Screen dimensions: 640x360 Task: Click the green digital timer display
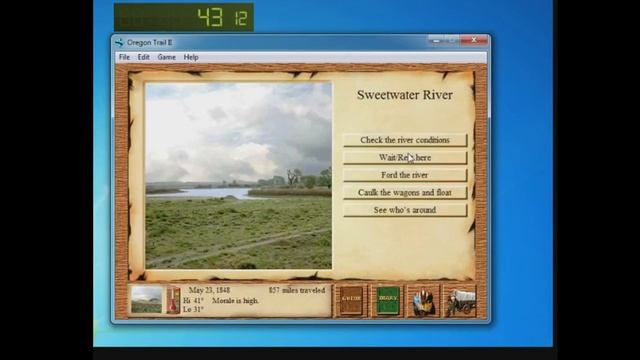[x=184, y=17]
